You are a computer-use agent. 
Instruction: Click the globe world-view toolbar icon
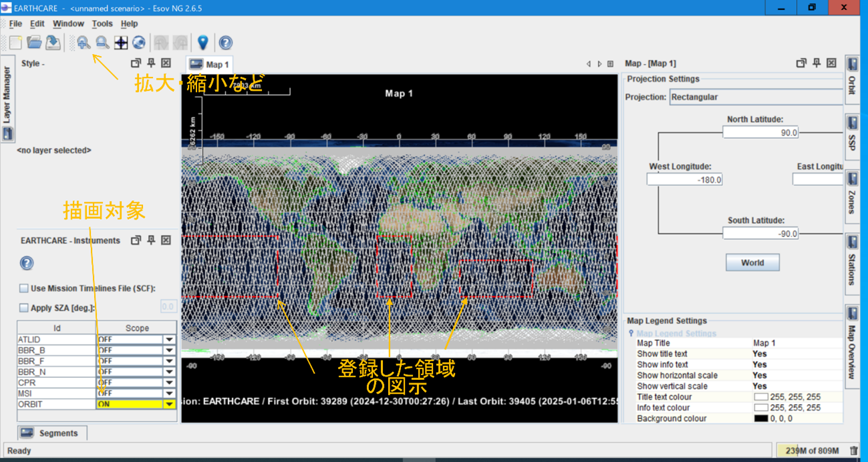[x=139, y=43]
